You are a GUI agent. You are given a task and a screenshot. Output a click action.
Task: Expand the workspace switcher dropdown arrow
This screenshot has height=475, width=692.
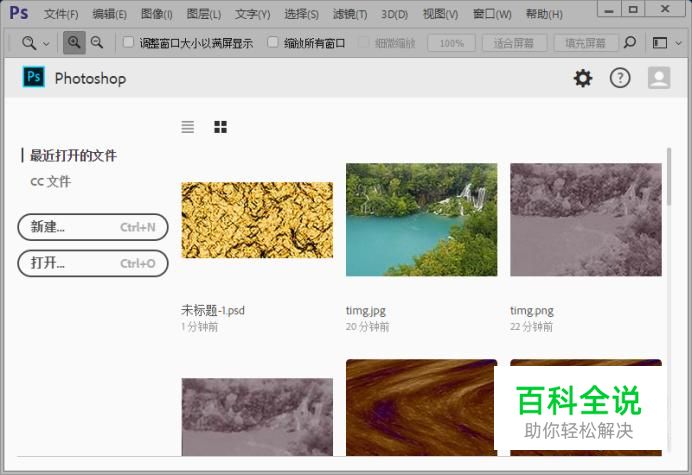pos(679,43)
